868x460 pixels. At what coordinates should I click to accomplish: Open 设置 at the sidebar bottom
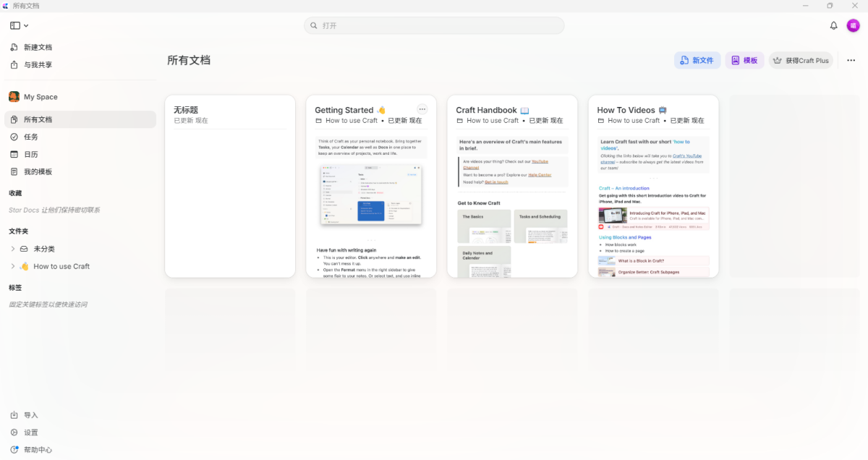30,433
